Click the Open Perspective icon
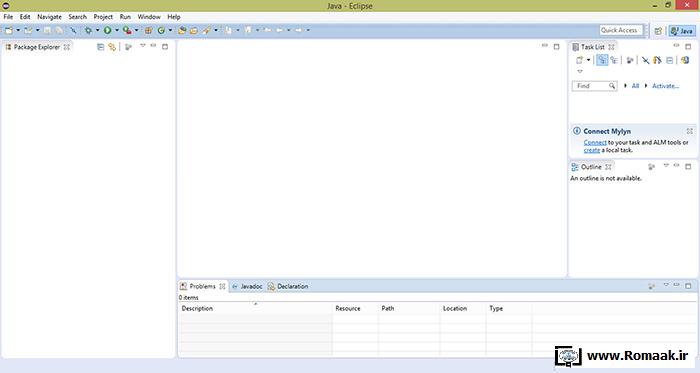Image resolution: width=700 pixels, height=373 pixels. tap(658, 31)
